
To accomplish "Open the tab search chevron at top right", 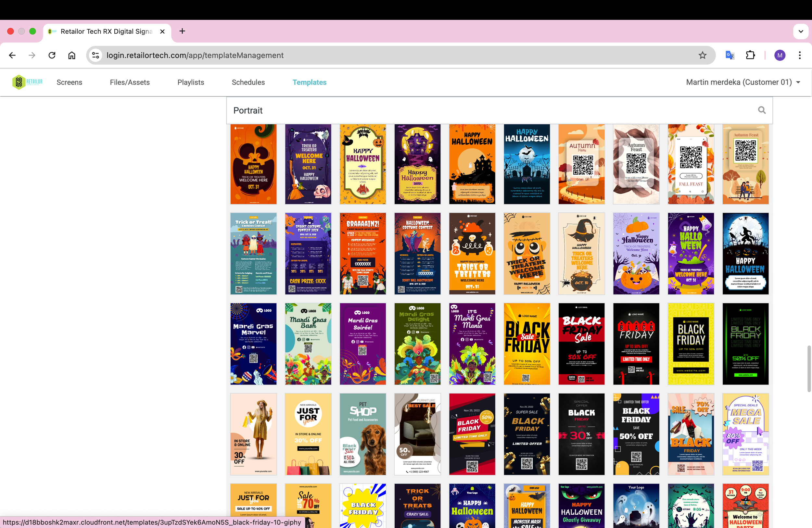I will tap(801, 31).
